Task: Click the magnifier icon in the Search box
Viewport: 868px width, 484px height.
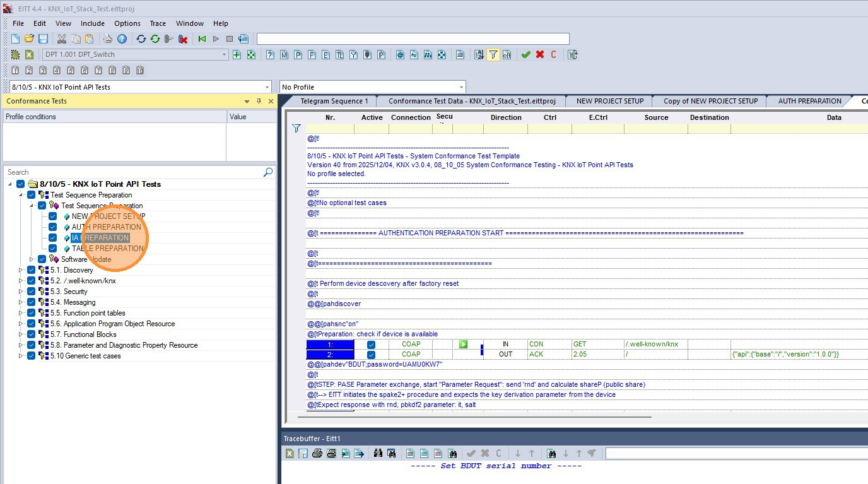Action: pyautogui.click(x=268, y=172)
